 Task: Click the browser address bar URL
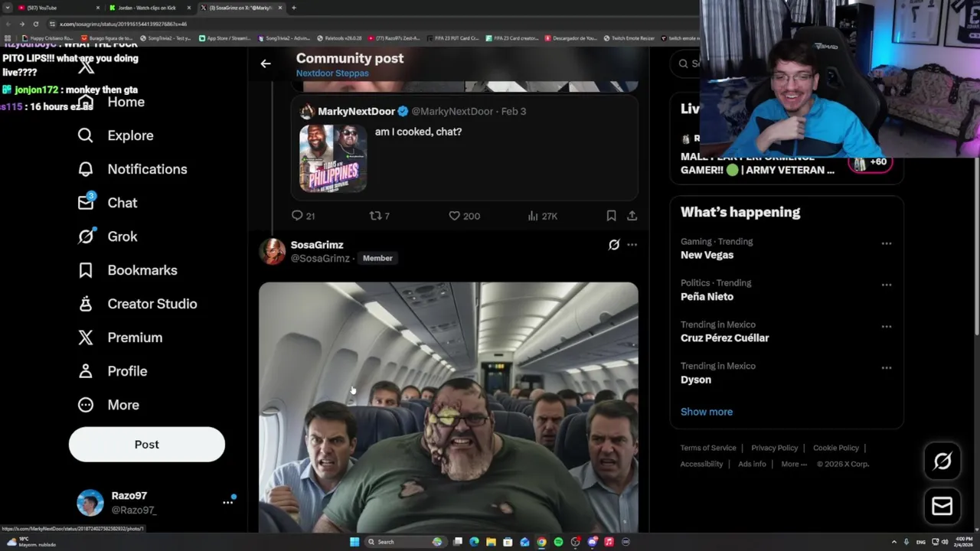coord(123,24)
